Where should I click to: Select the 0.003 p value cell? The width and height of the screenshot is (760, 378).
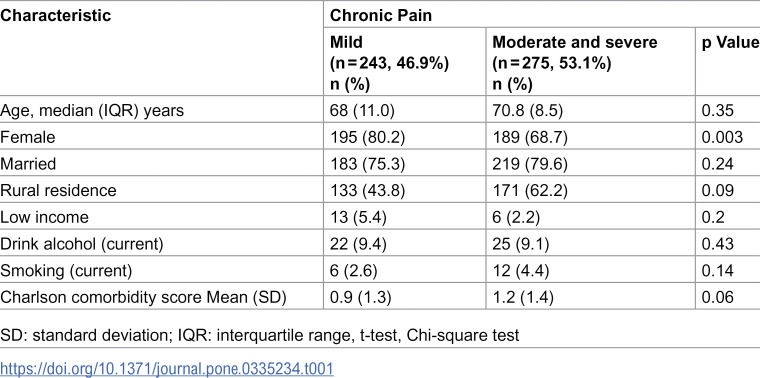tap(722, 137)
